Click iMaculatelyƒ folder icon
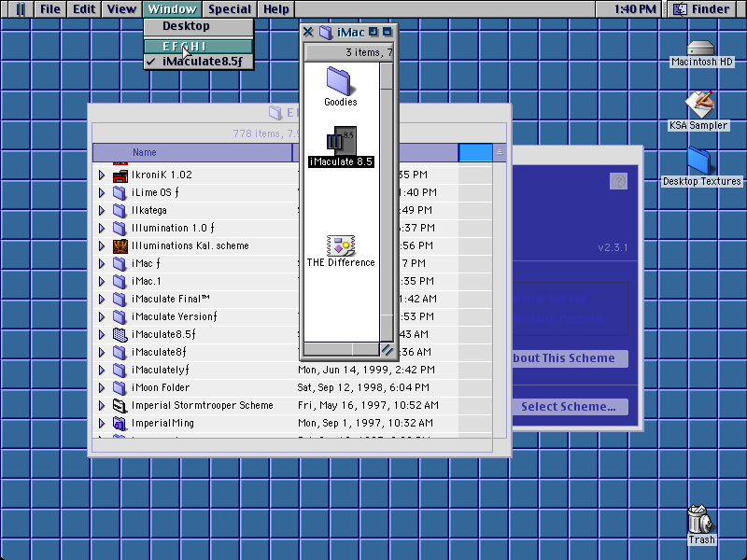This screenshot has height=560, width=747. pos(120,370)
